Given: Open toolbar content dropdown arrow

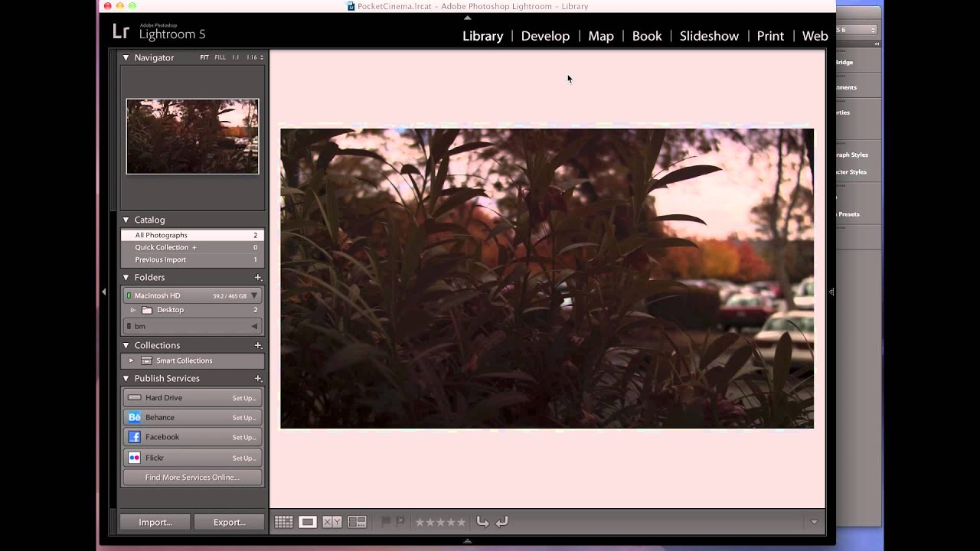Looking at the screenshot, I should pyautogui.click(x=814, y=522).
